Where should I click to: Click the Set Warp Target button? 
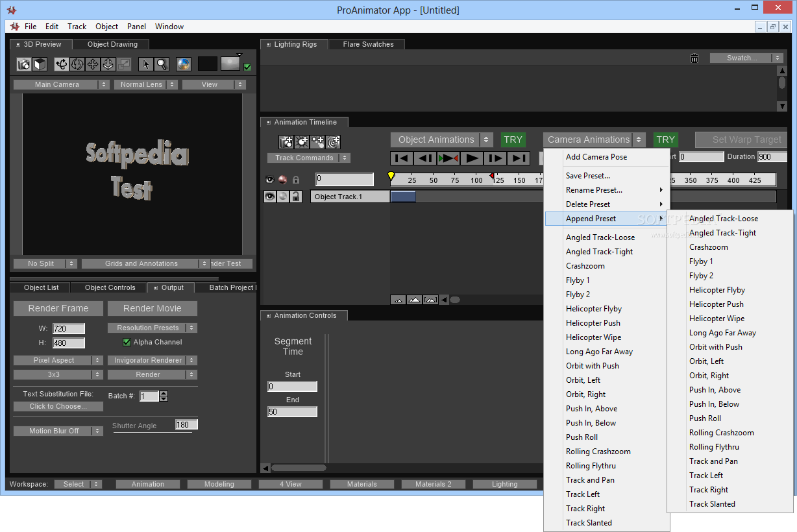(x=741, y=139)
